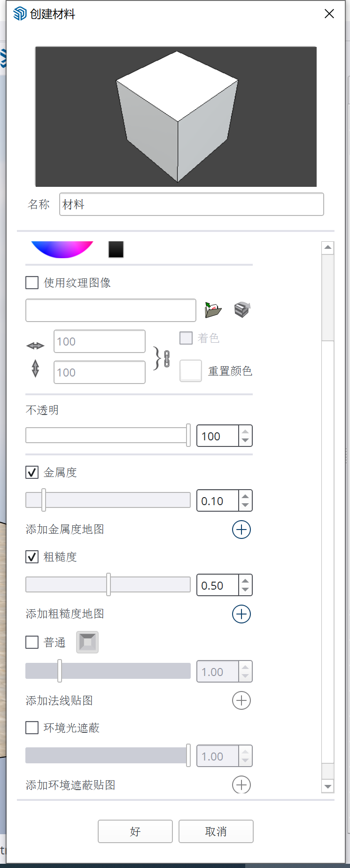Image resolution: width=350 pixels, height=868 pixels.
Task: Click the normal map style icon beside 普通
Action: click(x=87, y=642)
